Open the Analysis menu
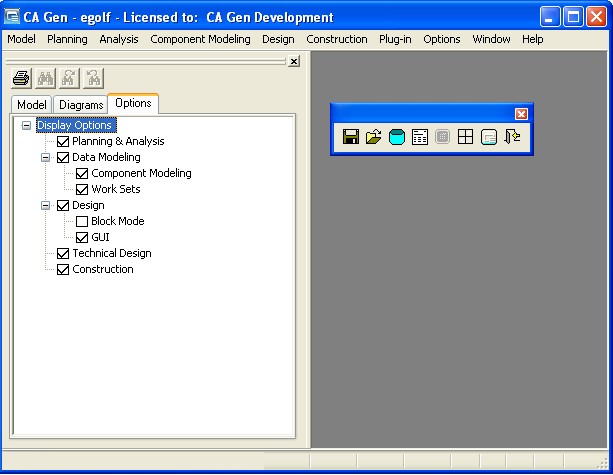This screenshot has height=475, width=613. point(119,39)
